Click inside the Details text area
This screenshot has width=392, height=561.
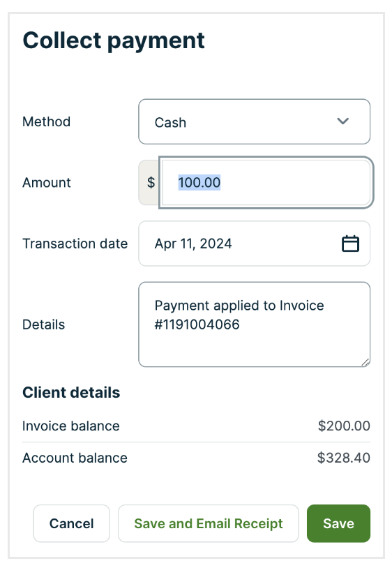click(255, 324)
